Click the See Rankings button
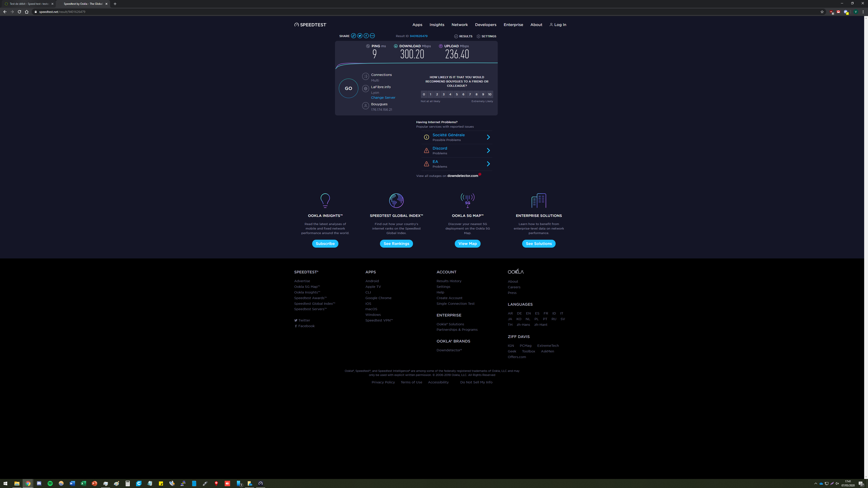This screenshot has height=488, width=868. coord(396,244)
